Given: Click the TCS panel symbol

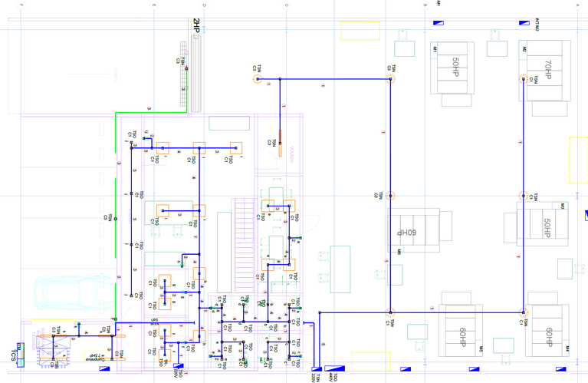Looking at the screenshot, I should 21,355.
